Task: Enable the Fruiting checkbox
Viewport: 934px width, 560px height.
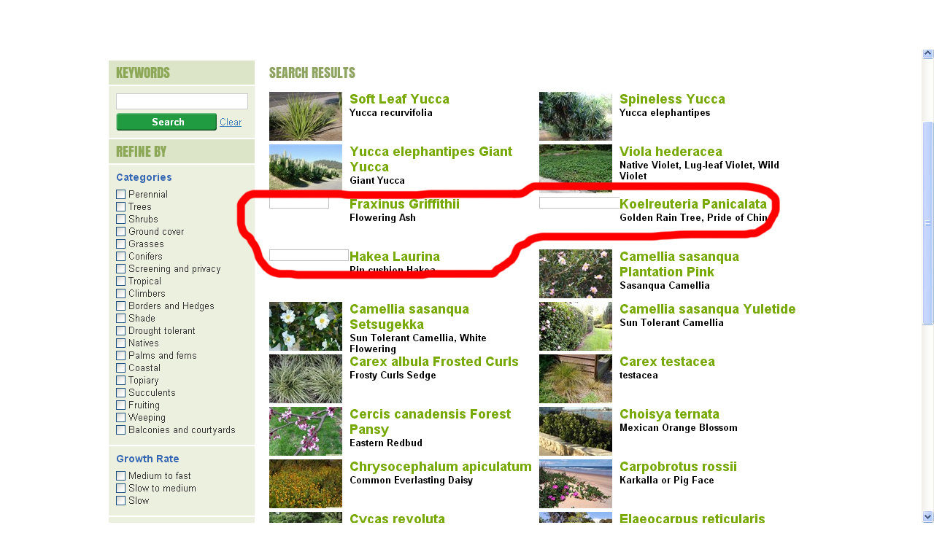Action: pos(120,405)
